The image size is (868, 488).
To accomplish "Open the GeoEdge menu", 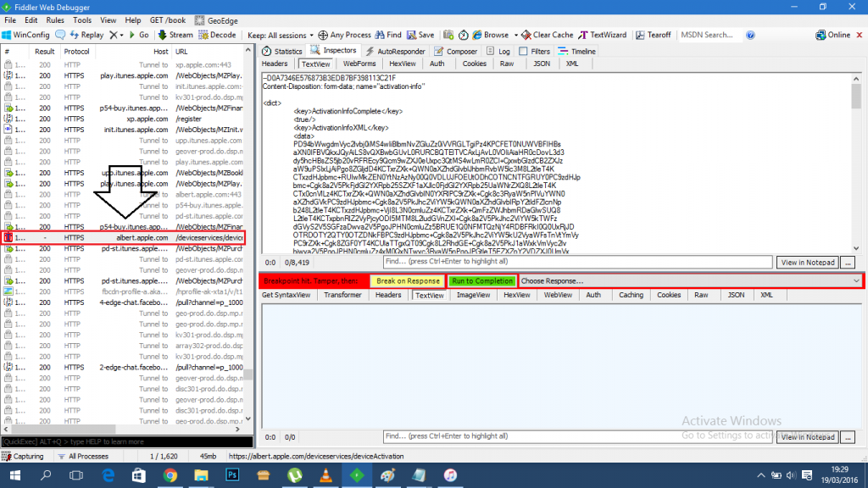I will pyautogui.click(x=216, y=20).
